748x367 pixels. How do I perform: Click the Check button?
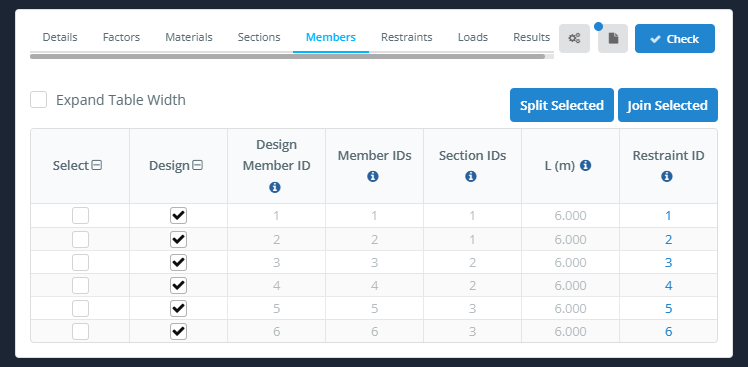coord(675,39)
